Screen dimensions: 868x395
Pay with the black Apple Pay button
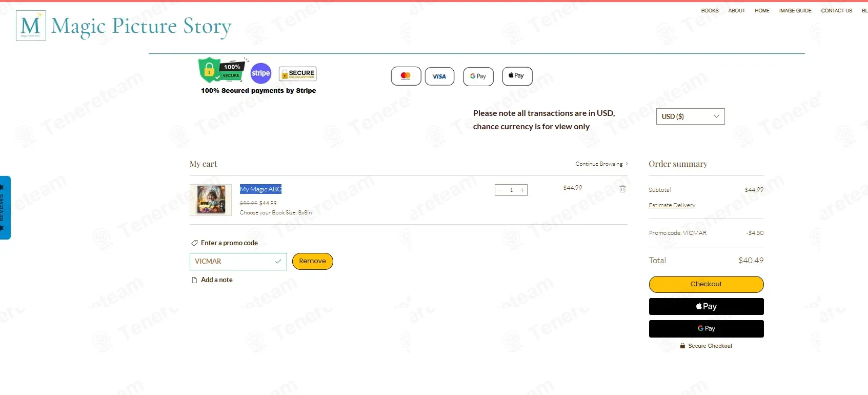(706, 306)
